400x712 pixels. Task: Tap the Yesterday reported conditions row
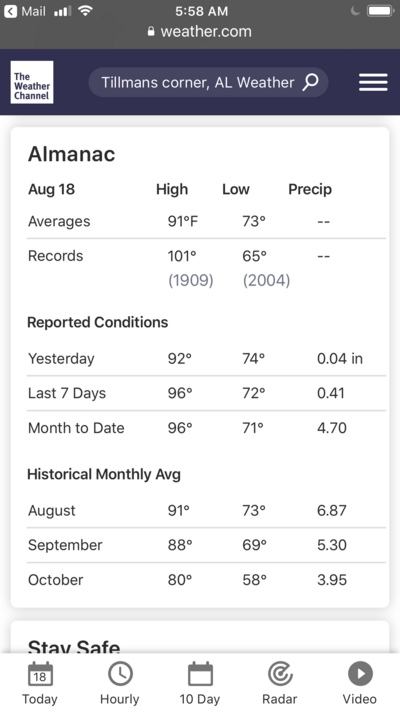point(206,359)
